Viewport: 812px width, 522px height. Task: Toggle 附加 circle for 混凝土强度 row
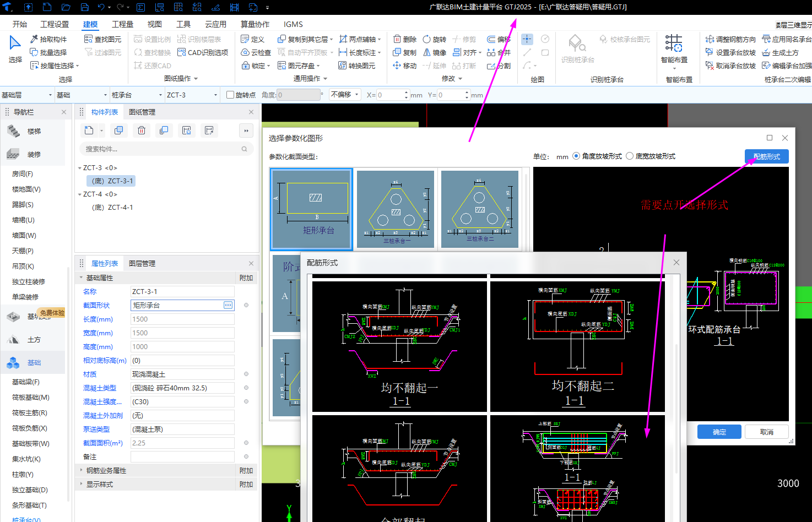(246, 401)
